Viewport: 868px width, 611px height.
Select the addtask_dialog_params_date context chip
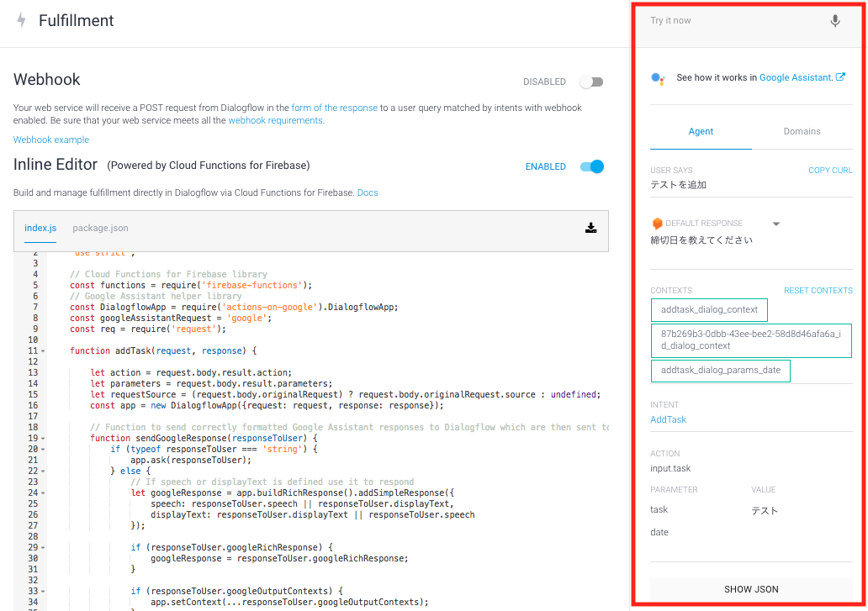[721, 371]
